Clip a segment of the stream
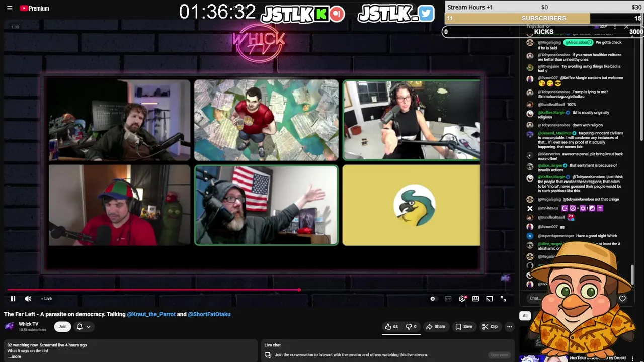Screen dimensions: 644x362 (490, 327)
